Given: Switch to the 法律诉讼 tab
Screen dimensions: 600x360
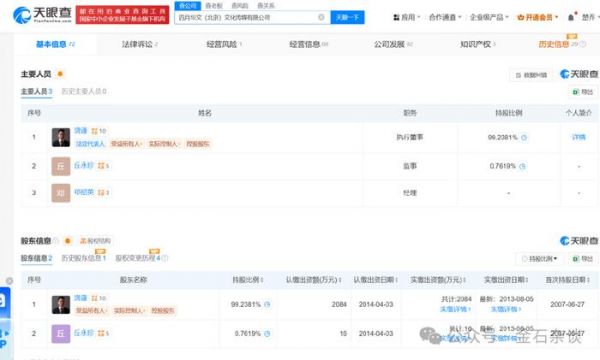Looking at the screenshot, I should coord(140,44).
